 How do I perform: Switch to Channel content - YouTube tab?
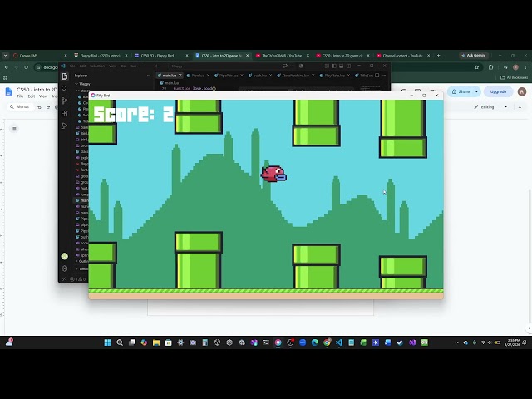tap(403, 56)
